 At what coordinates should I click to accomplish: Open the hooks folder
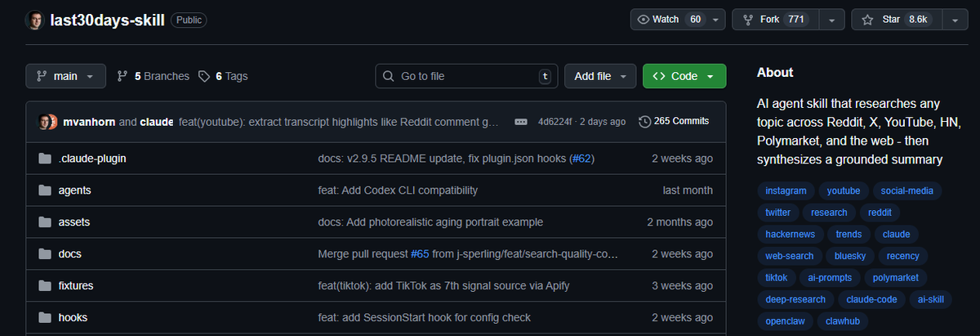pos(73,317)
